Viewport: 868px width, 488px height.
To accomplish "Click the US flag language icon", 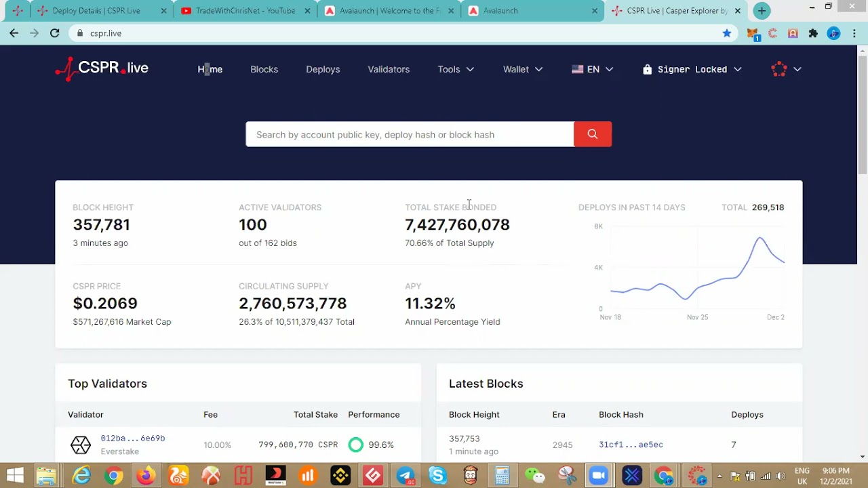I will point(578,69).
